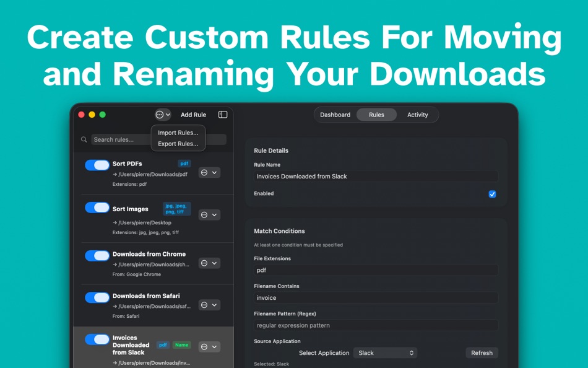Select Import Rules from the open menu
This screenshot has height=368, width=588.
click(178, 132)
